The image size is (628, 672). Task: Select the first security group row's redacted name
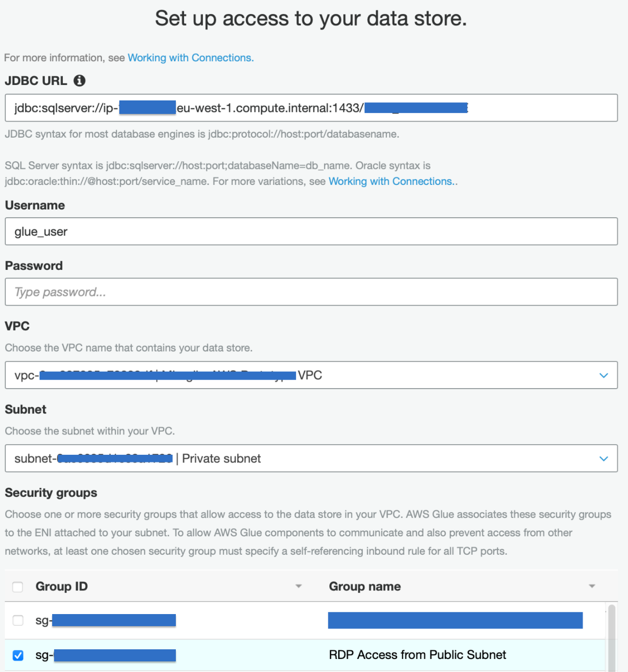(455, 620)
